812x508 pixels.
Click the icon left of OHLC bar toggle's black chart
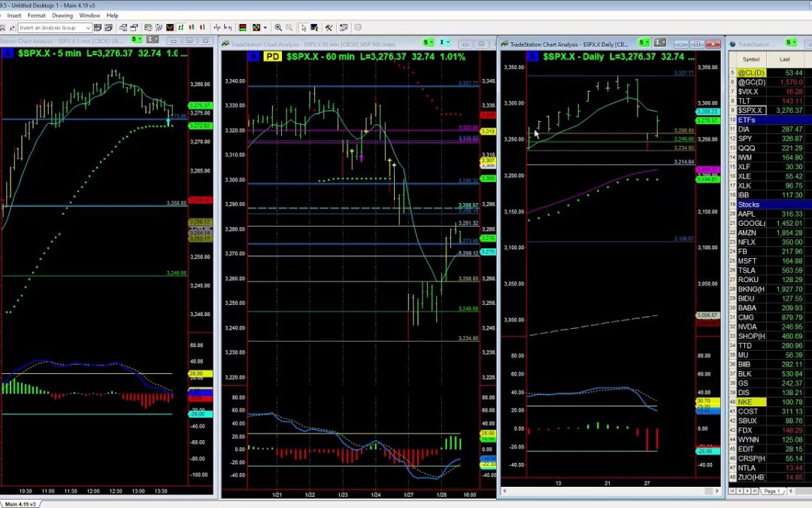[159, 28]
